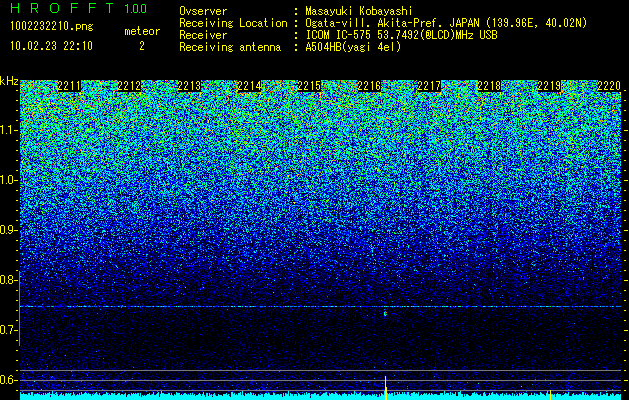
Task: Click the 2214 time marker
Action: (x=250, y=86)
